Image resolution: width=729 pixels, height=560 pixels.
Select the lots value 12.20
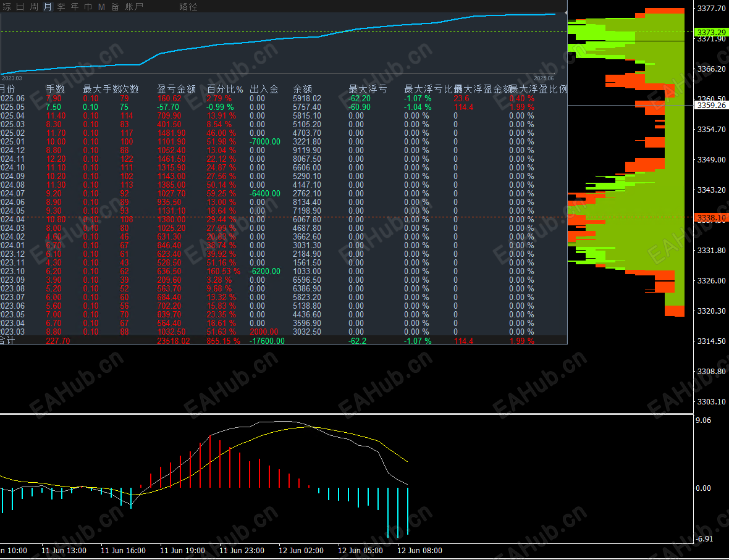56,159
